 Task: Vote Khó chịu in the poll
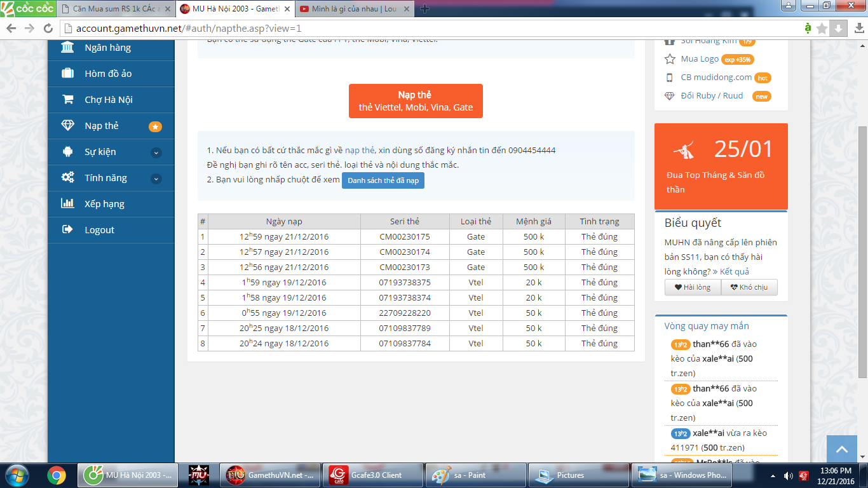(749, 287)
